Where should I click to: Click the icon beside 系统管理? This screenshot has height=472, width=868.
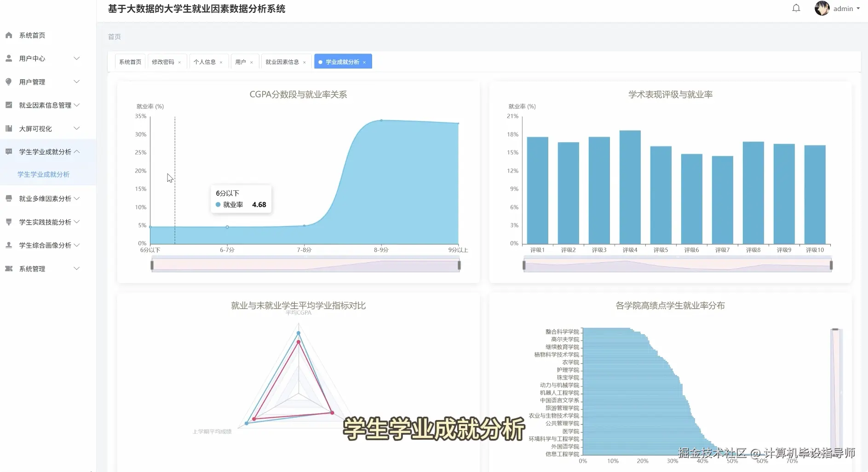(9, 269)
